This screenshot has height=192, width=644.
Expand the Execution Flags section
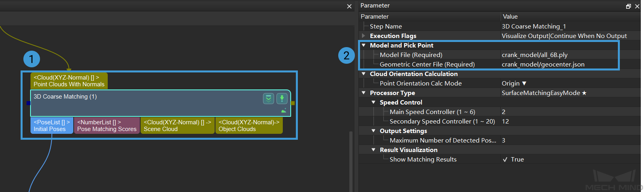point(364,36)
